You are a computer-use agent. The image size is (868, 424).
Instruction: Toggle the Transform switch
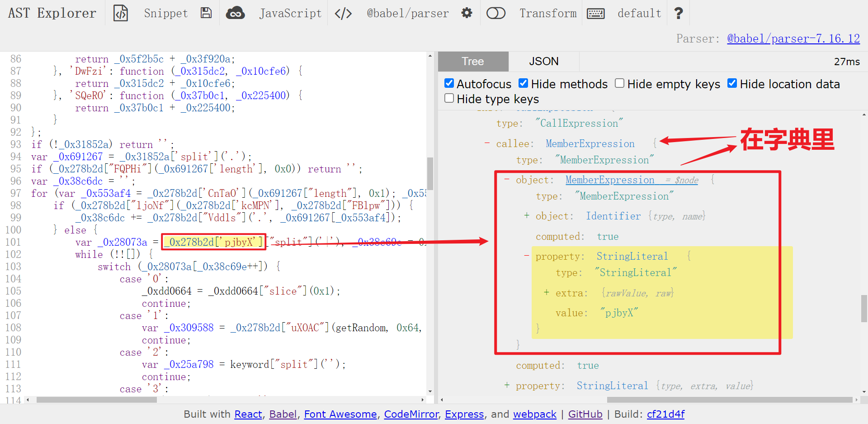[495, 13]
